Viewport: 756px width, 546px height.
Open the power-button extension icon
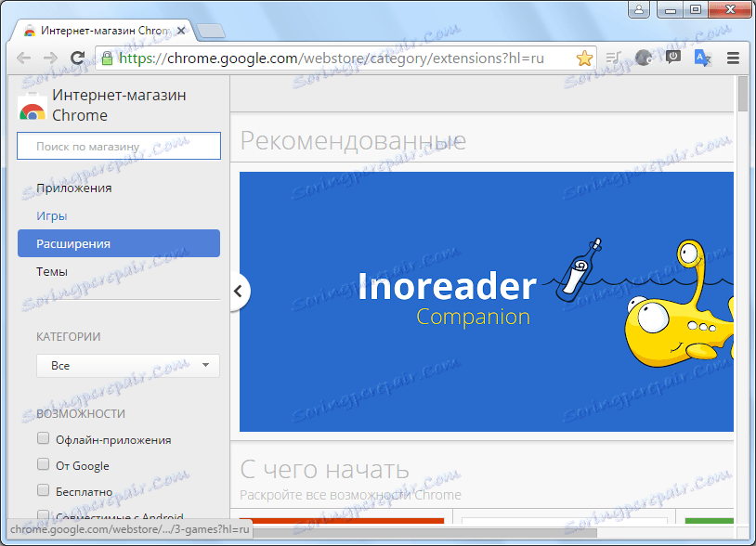[x=673, y=58]
